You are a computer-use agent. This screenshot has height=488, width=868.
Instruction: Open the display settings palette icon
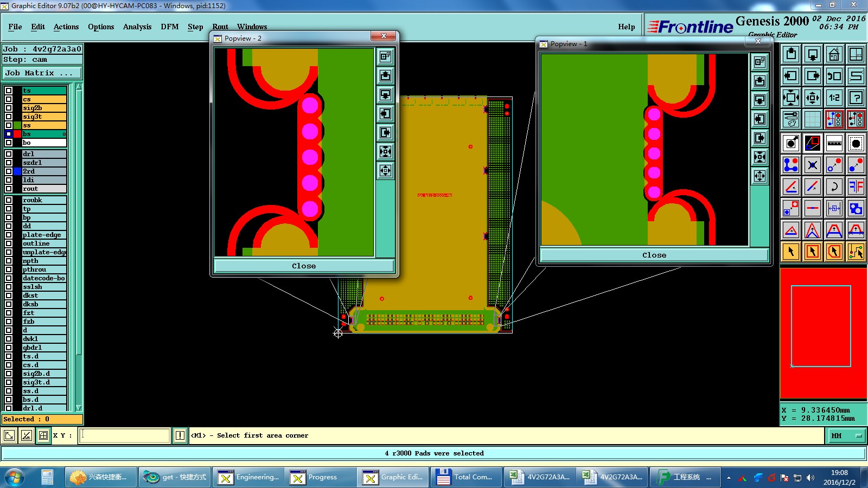point(791,119)
